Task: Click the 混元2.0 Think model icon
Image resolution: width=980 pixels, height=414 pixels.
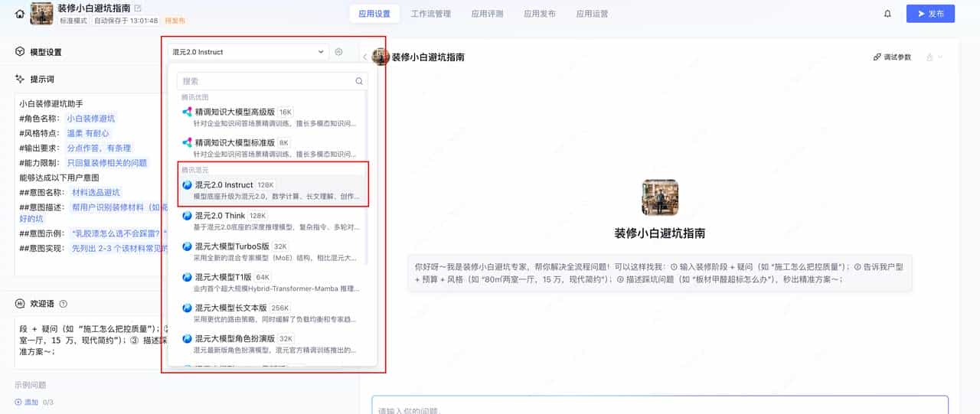Action: tap(187, 216)
